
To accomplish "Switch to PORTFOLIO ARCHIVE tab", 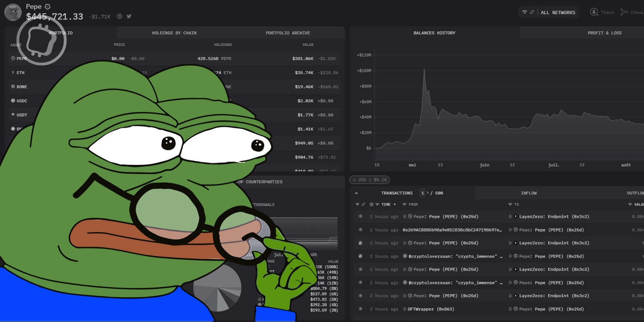I will click(x=288, y=33).
